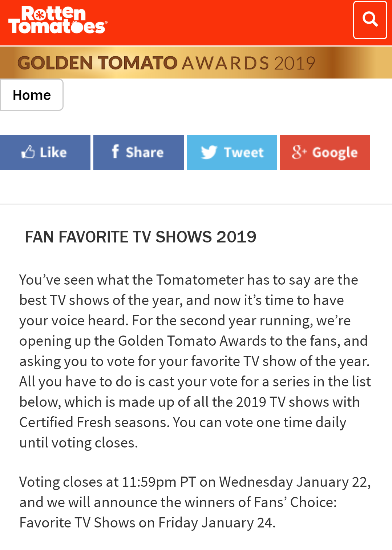Open search with the magnifier icon

click(x=370, y=20)
